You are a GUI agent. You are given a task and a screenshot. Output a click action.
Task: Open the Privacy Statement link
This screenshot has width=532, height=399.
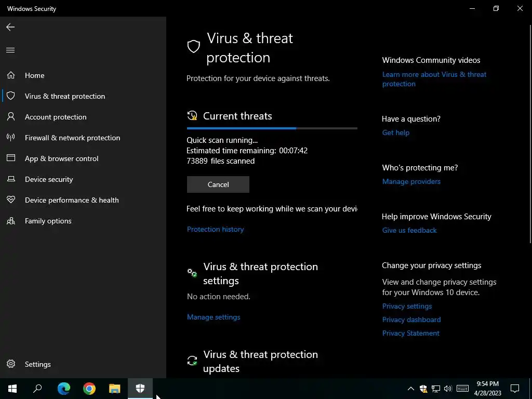click(x=411, y=333)
